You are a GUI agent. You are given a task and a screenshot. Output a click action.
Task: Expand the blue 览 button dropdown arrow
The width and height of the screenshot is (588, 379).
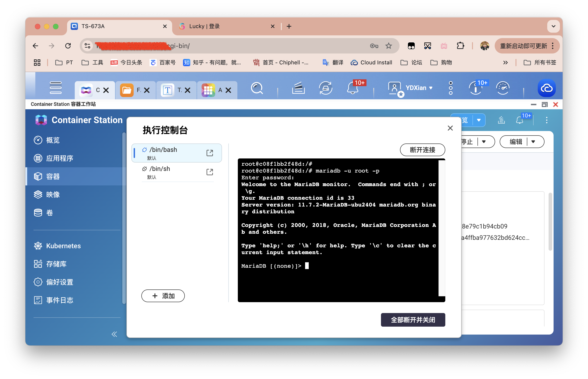[479, 120]
